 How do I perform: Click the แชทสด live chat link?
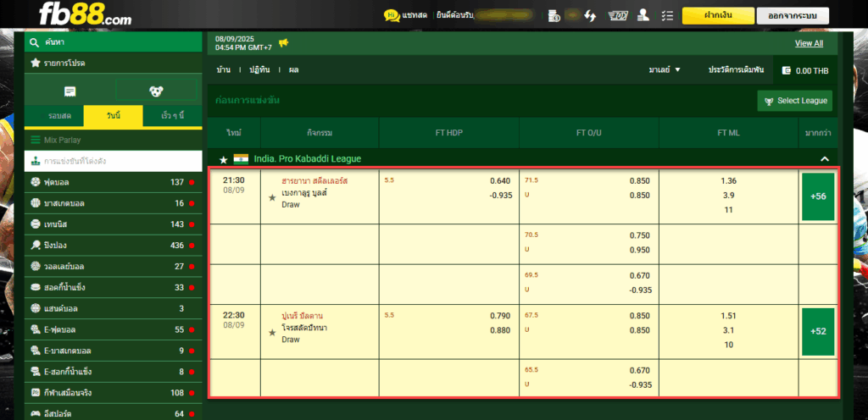point(415,15)
